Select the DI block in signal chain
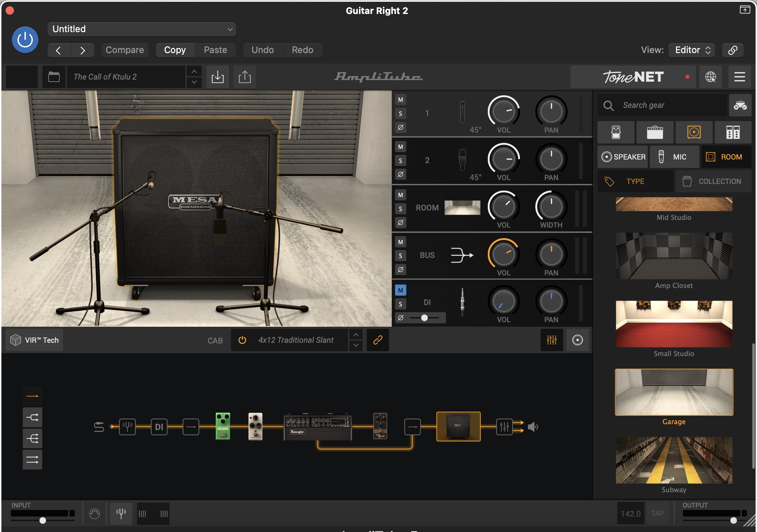Viewport: 757px width, 532px height. 159,427
